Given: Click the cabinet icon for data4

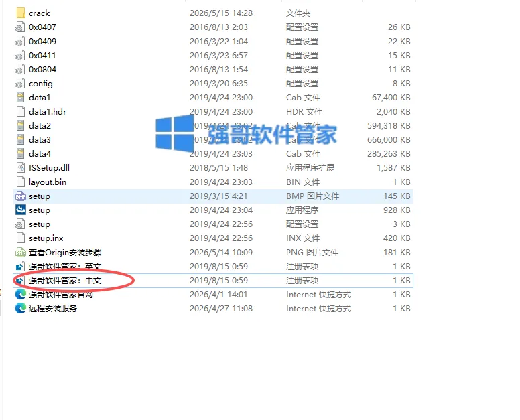Looking at the screenshot, I should 21,154.
